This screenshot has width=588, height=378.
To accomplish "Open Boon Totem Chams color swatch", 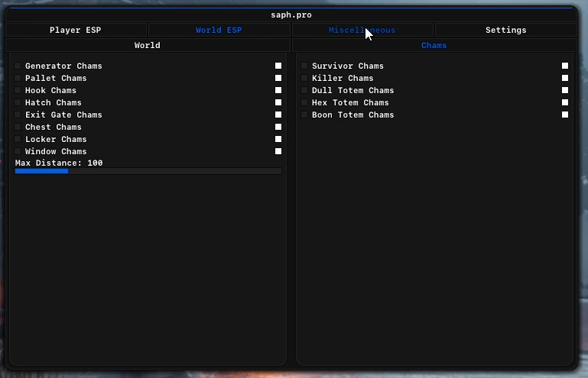I will coord(565,115).
